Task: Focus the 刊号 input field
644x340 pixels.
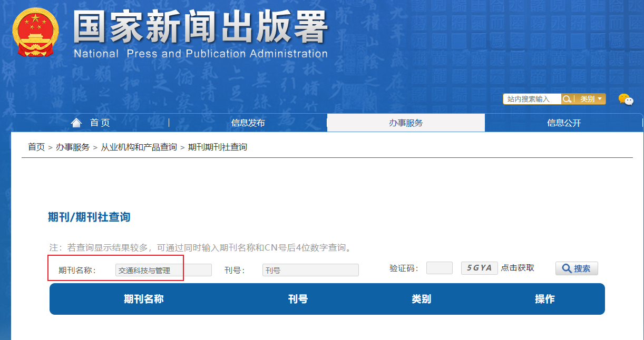Action: (x=310, y=270)
